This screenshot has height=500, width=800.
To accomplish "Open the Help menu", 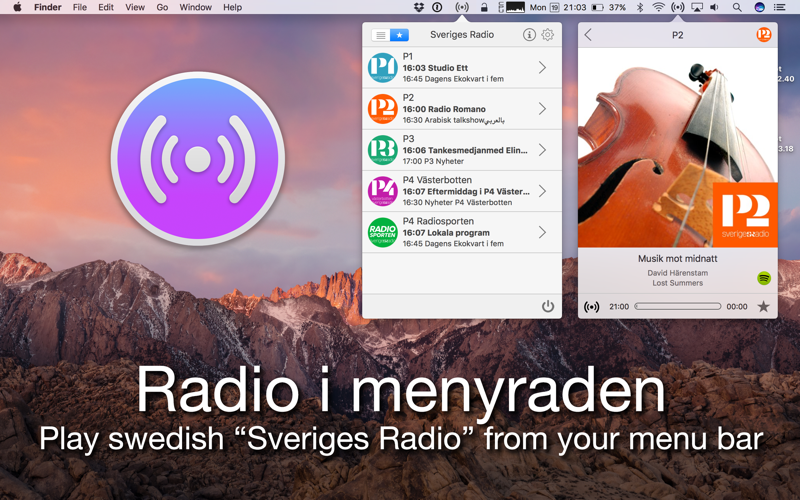I will coord(232,7).
